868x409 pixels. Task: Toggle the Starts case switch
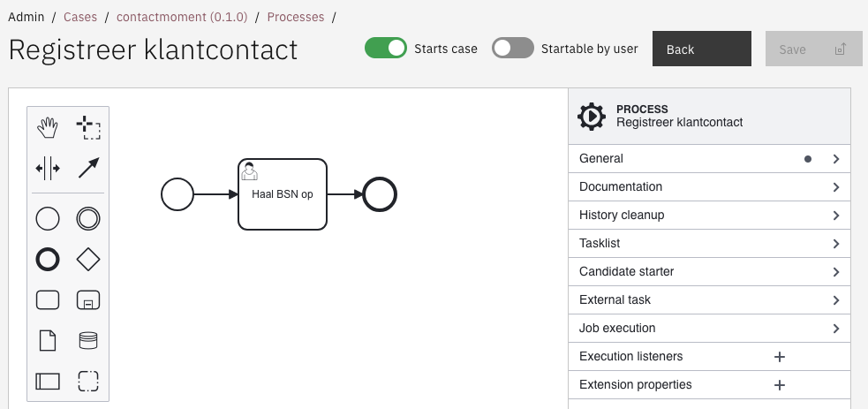pyautogui.click(x=386, y=49)
